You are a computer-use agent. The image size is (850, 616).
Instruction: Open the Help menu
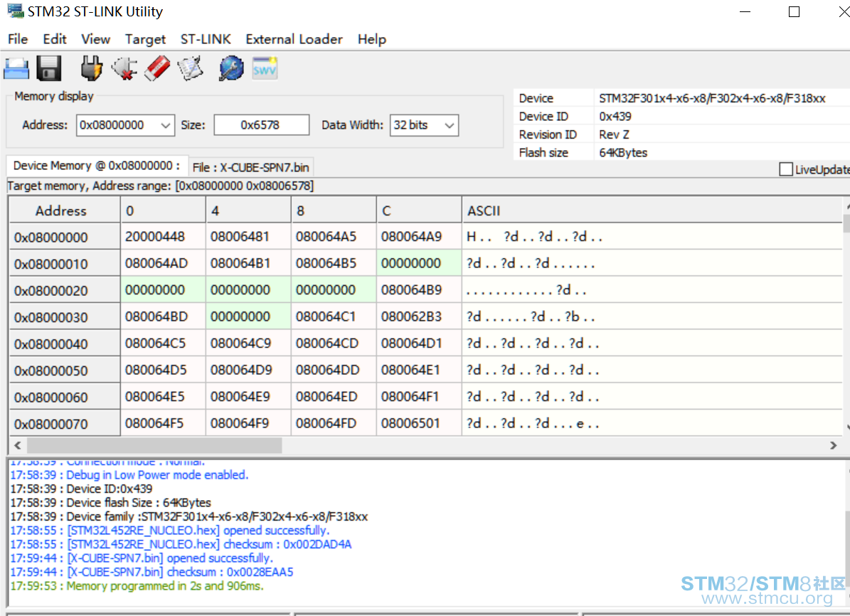pos(372,39)
